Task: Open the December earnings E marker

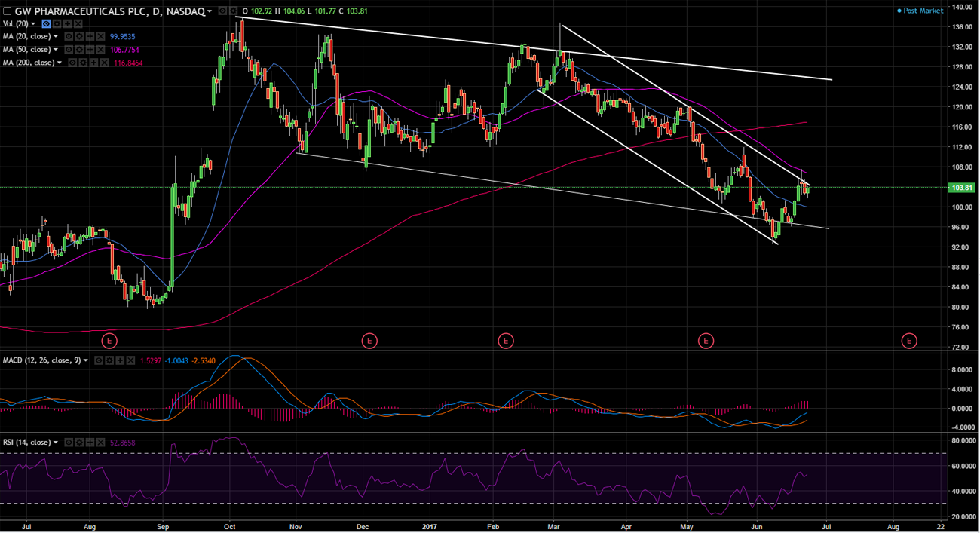Action: point(369,341)
